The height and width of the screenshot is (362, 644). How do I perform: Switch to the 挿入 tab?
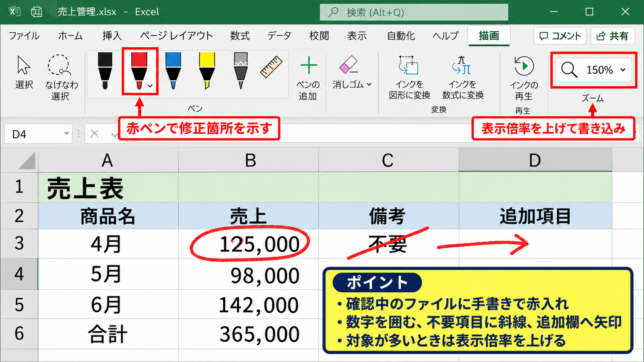[x=112, y=36]
